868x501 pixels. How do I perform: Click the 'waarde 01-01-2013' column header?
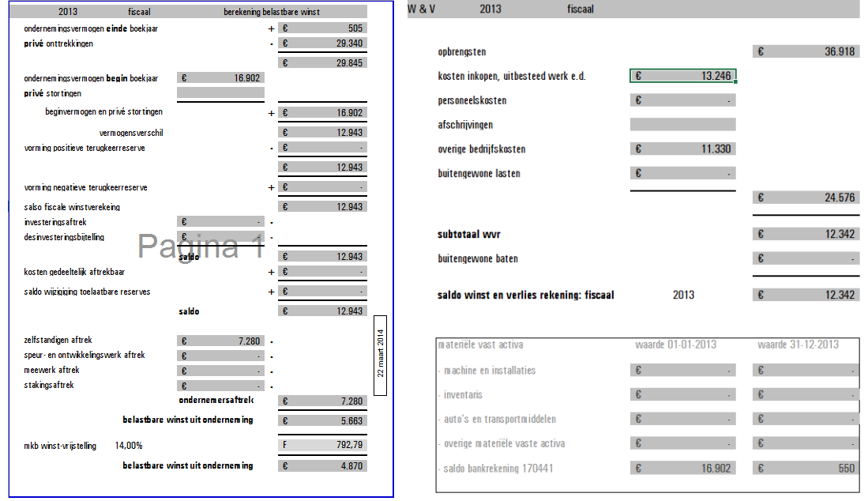click(x=676, y=345)
